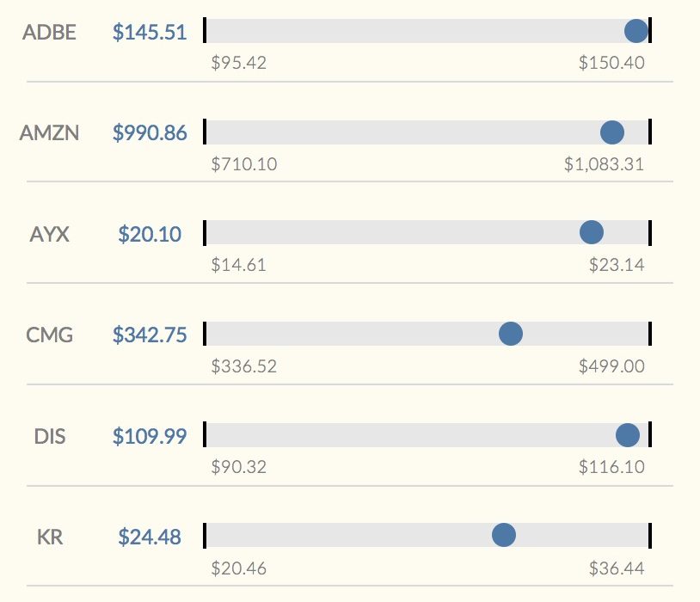
Task: Click CMG low value $336.52
Action: [244, 366]
